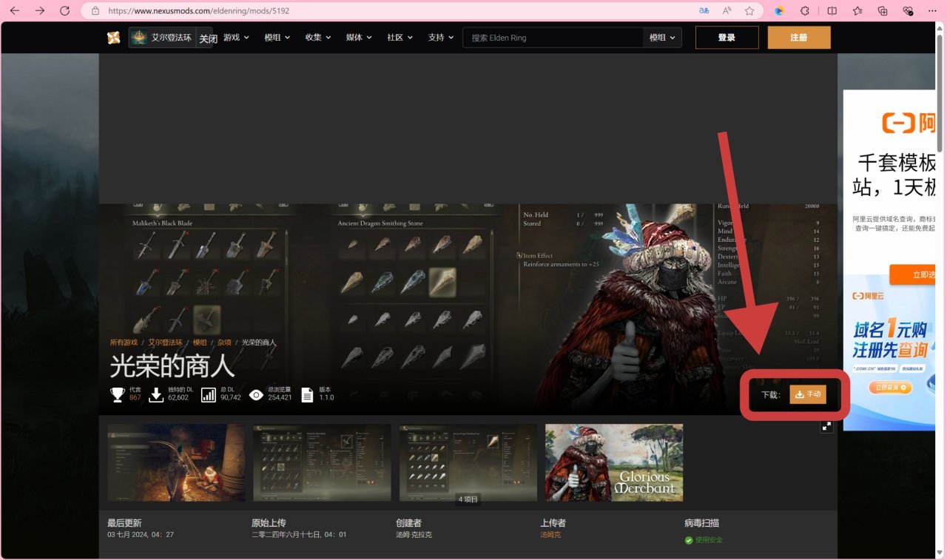Open the 艾尔登法环 breadcrumb link
This screenshot has width=947, height=560.
(165, 343)
